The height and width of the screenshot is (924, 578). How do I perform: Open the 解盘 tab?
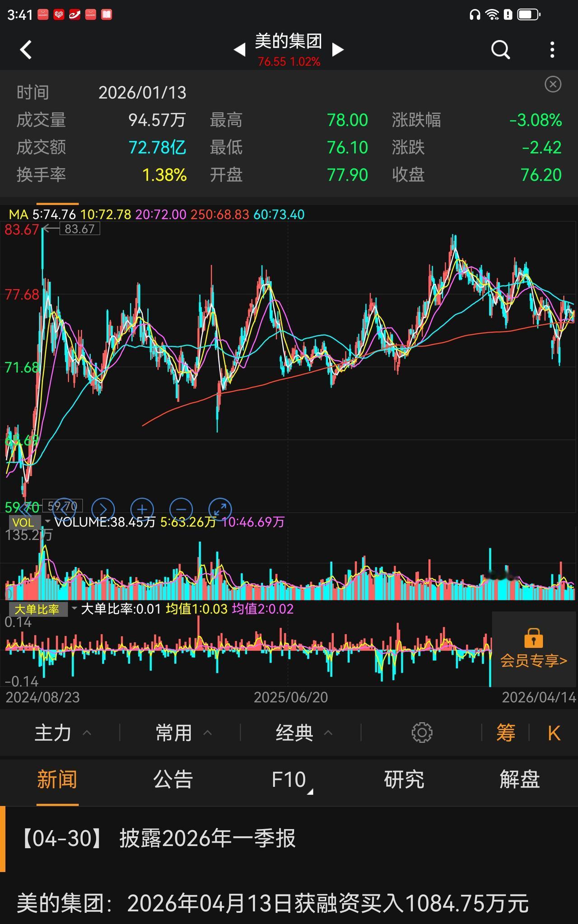[520, 780]
